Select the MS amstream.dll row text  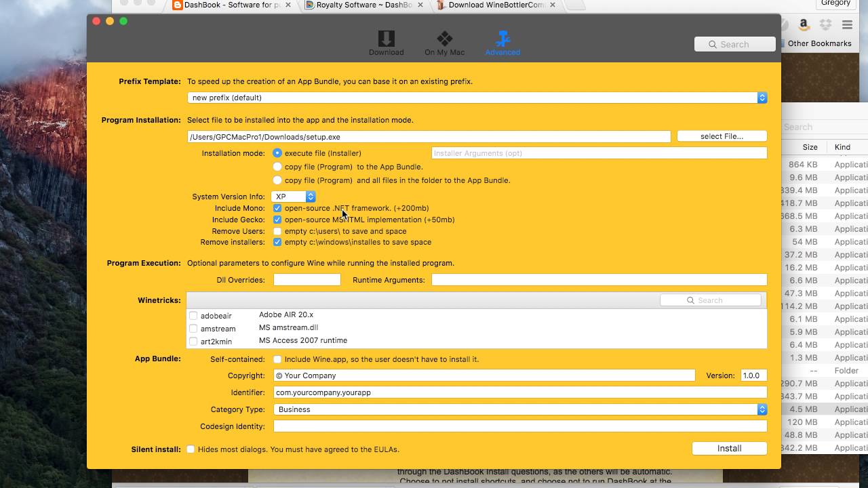coord(288,327)
